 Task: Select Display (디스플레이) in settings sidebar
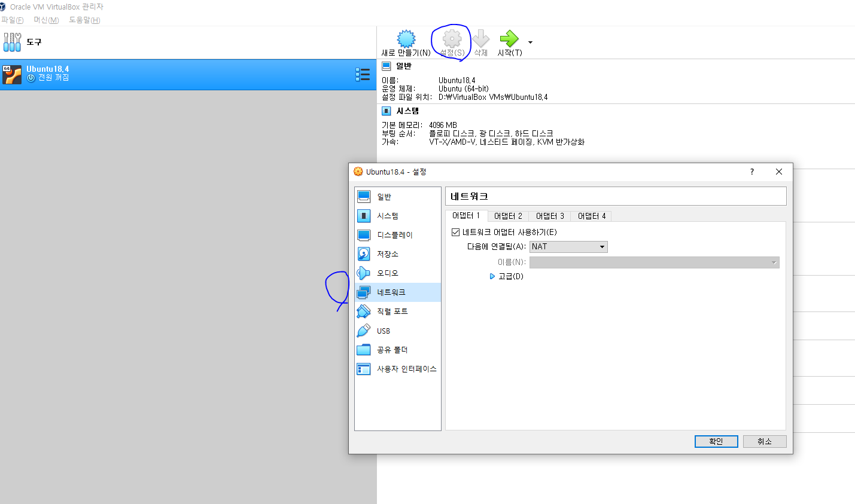coord(398,235)
